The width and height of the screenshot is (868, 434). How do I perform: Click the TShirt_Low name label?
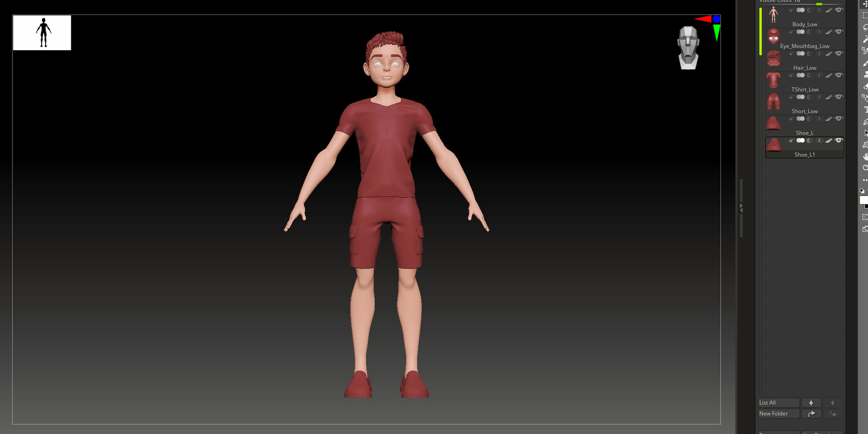(x=805, y=89)
